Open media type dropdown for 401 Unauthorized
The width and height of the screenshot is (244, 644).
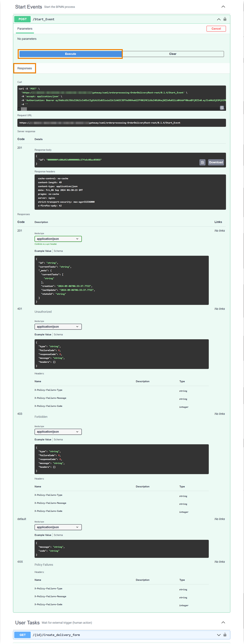pyautogui.click(x=58, y=327)
